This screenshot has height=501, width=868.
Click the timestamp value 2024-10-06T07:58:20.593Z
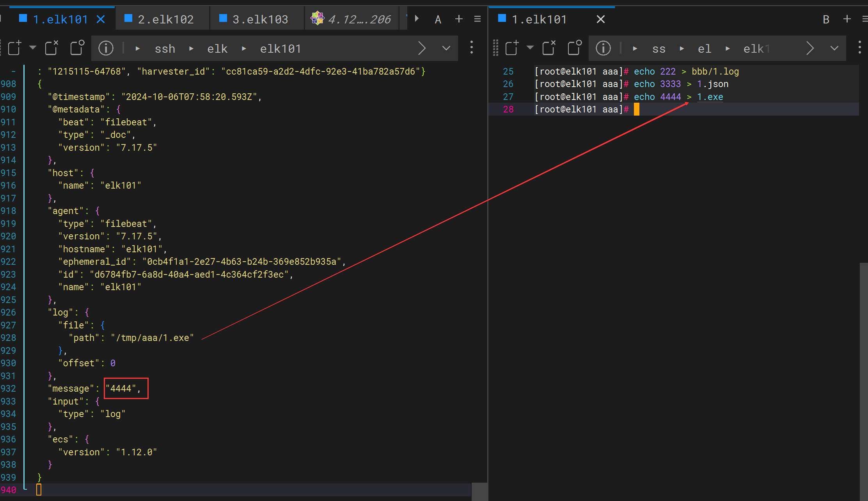[189, 97]
